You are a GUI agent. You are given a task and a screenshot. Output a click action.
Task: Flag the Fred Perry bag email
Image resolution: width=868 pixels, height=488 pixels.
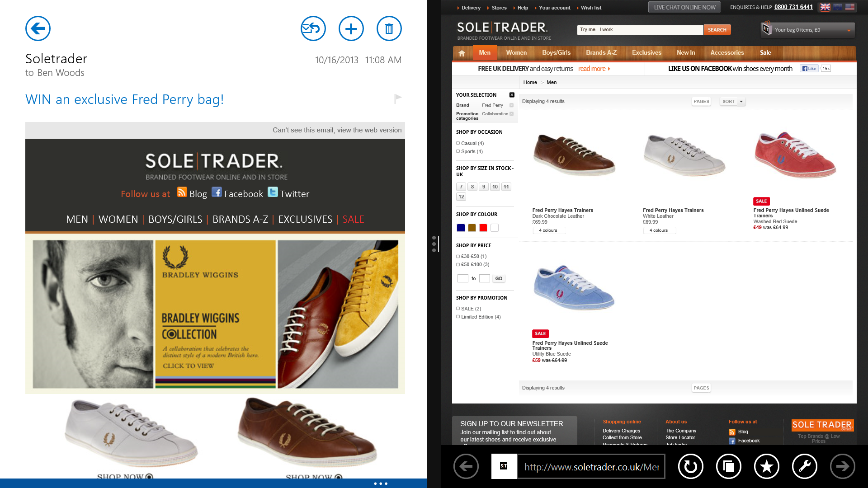point(398,99)
